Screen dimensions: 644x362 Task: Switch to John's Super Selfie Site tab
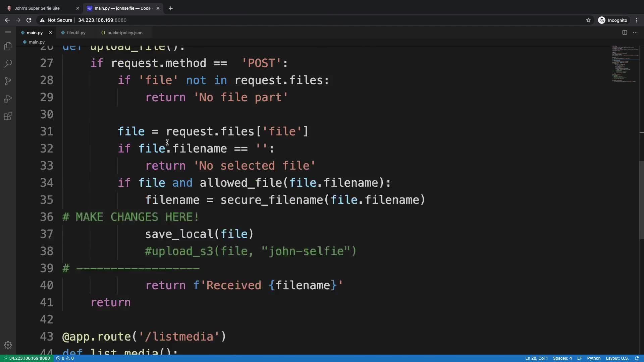click(x=37, y=8)
